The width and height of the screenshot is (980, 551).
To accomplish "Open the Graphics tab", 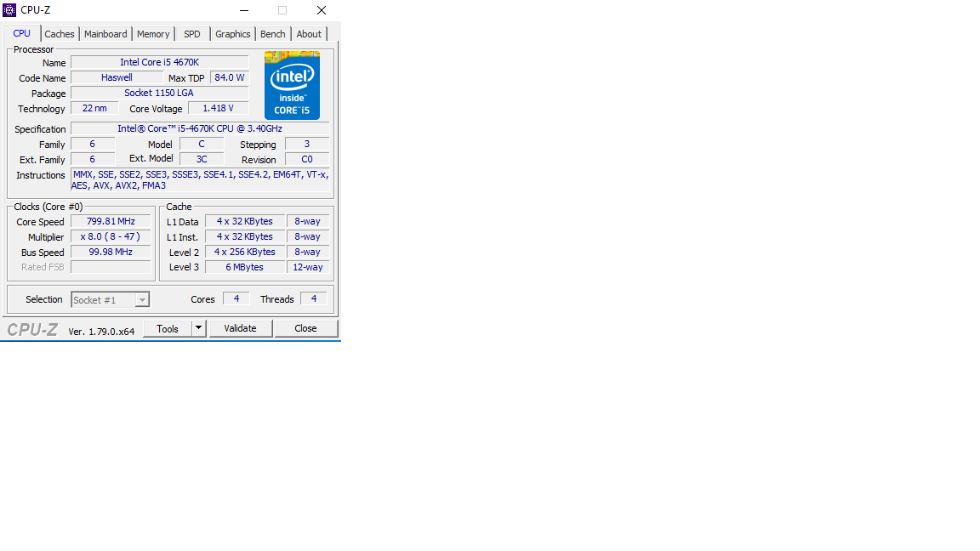I will pyautogui.click(x=232, y=34).
